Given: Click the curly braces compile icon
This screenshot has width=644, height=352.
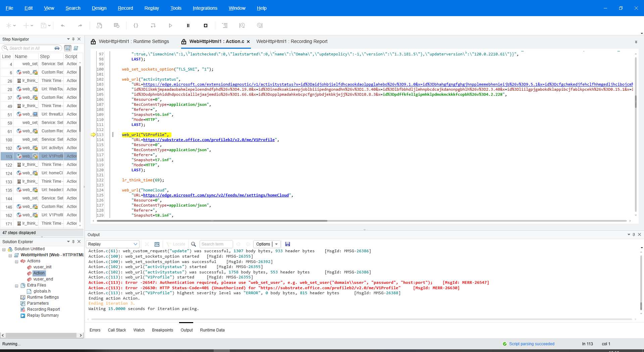Looking at the screenshot, I should 136,26.
